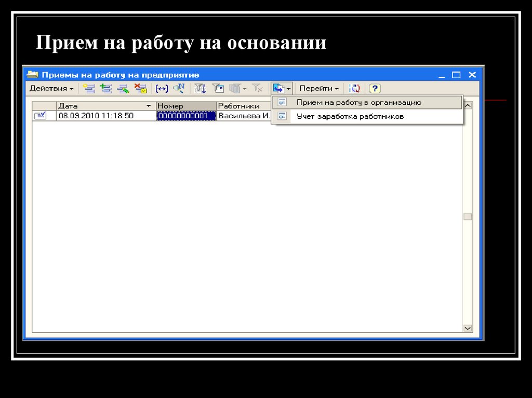
Task: Mark the selected document for deletion
Action: [140, 88]
